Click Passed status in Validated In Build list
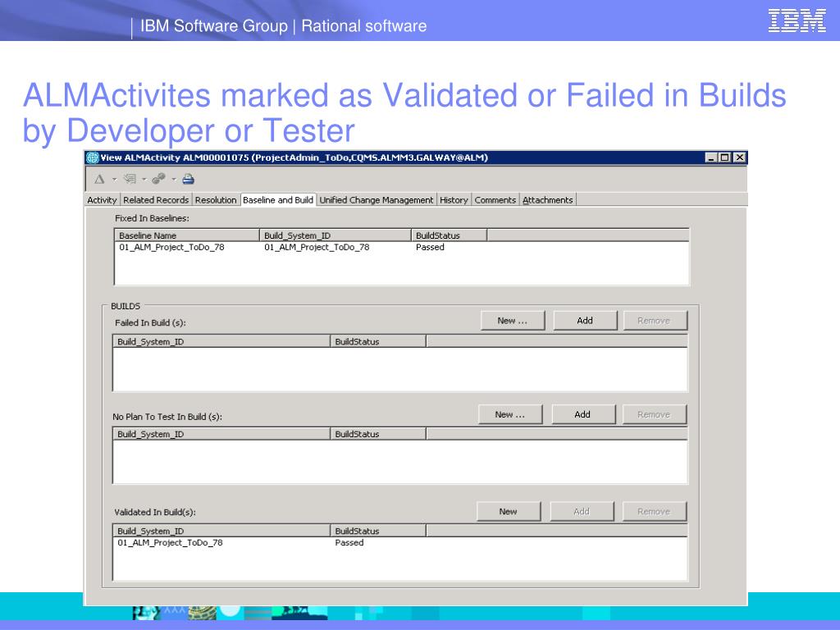Screen dimensions: 840x630 [349, 543]
